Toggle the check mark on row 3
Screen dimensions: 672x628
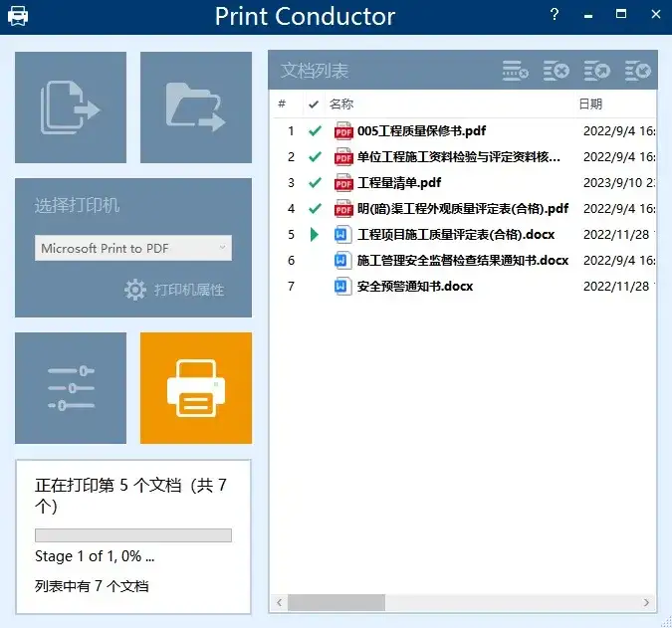(x=315, y=183)
